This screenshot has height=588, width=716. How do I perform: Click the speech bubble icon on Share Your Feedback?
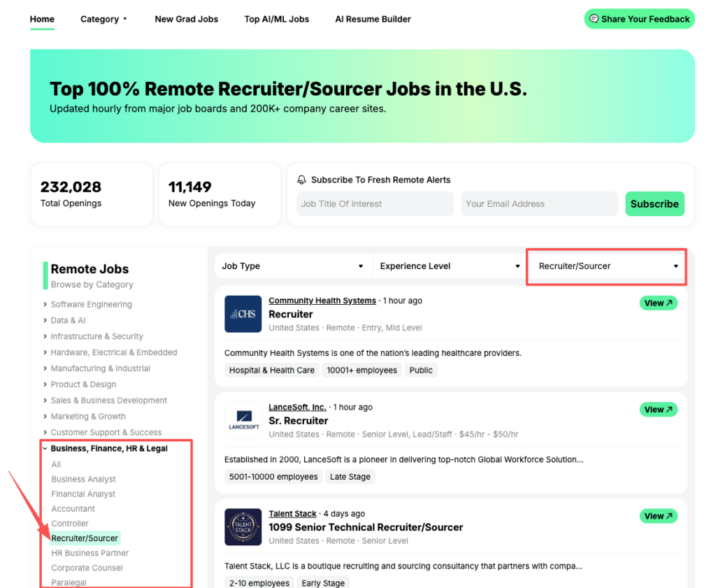(x=595, y=19)
